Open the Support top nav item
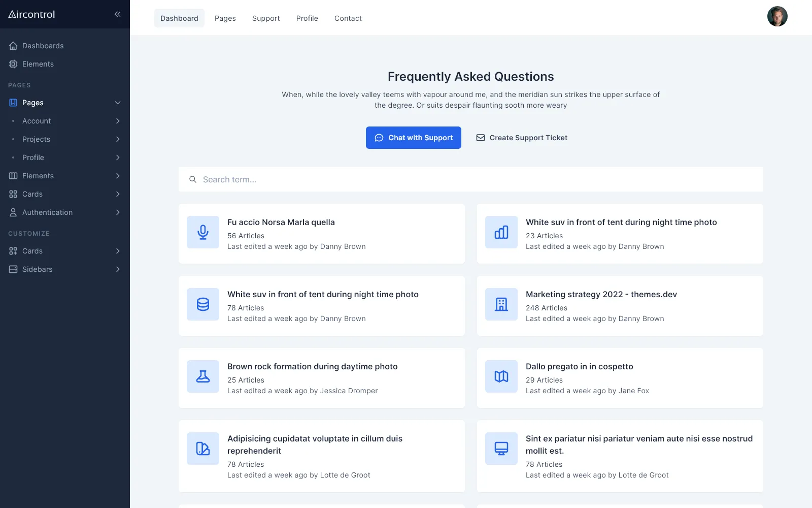Image resolution: width=812 pixels, height=508 pixels. point(266,18)
